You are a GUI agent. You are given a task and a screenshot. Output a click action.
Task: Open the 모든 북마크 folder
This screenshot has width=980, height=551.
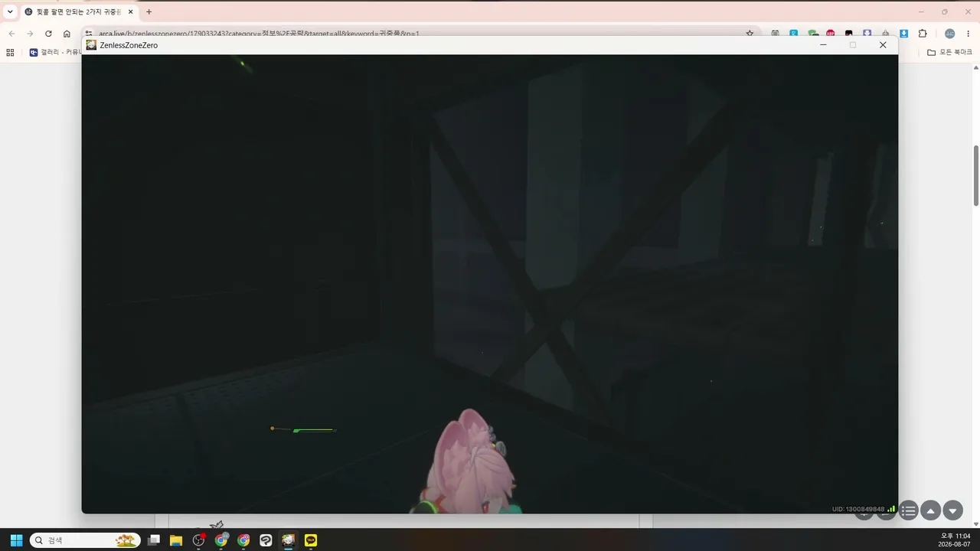point(949,52)
